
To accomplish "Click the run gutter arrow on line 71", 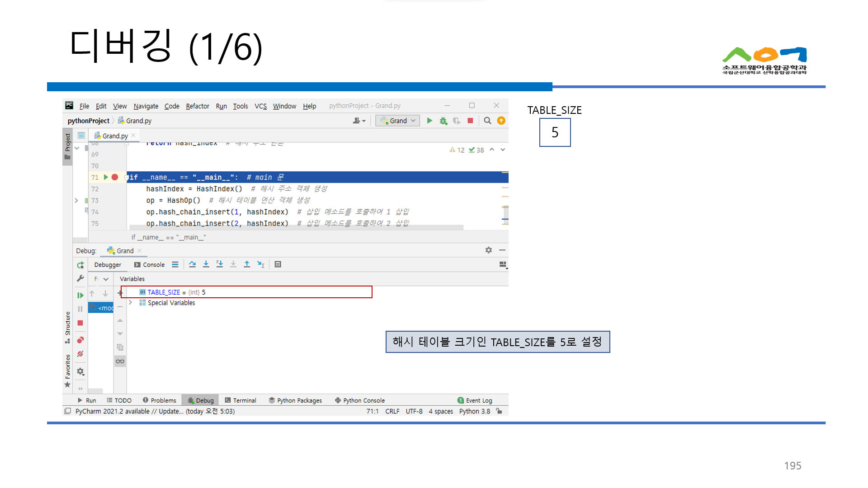I will pyautogui.click(x=106, y=177).
